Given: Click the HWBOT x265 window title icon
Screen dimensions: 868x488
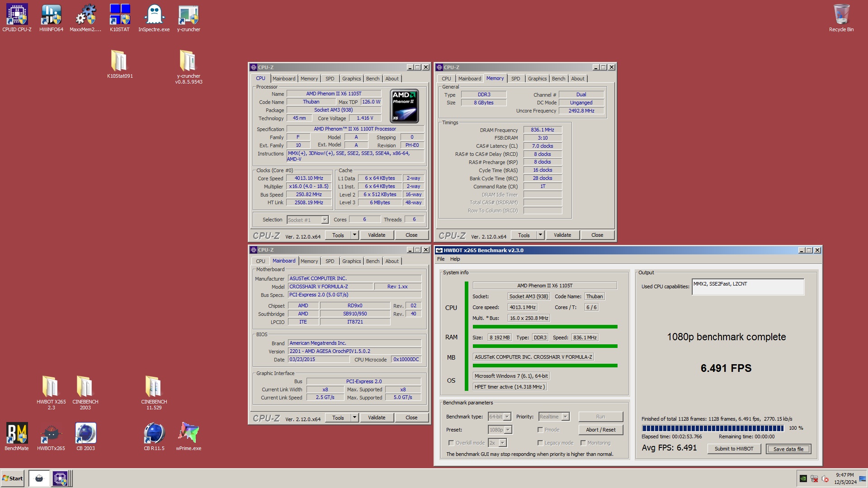Looking at the screenshot, I should pyautogui.click(x=439, y=250).
